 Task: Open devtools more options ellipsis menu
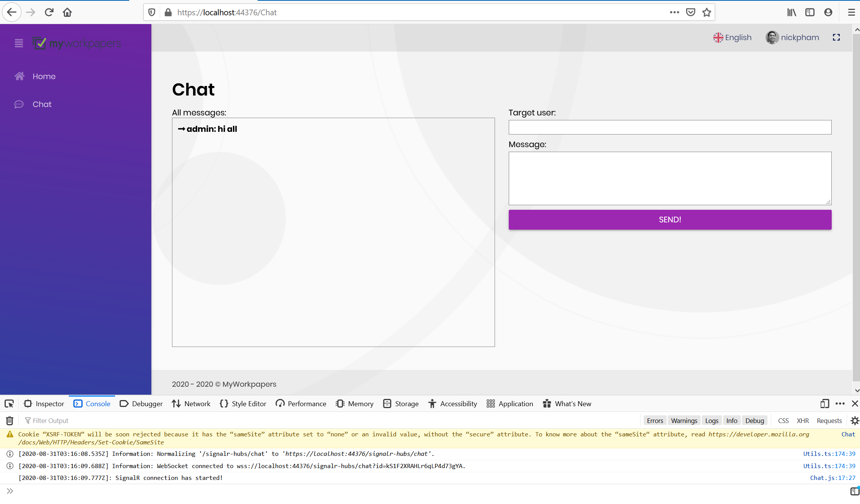(x=840, y=404)
